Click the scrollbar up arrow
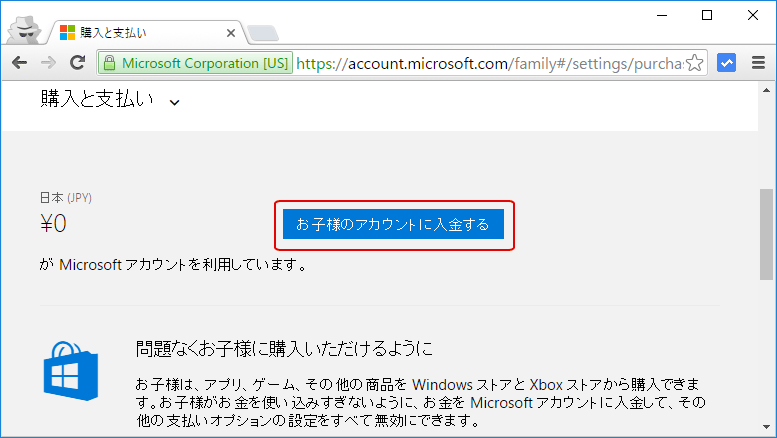Image resolution: width=777 pixels, height=438 pixels. coord(767,91)
